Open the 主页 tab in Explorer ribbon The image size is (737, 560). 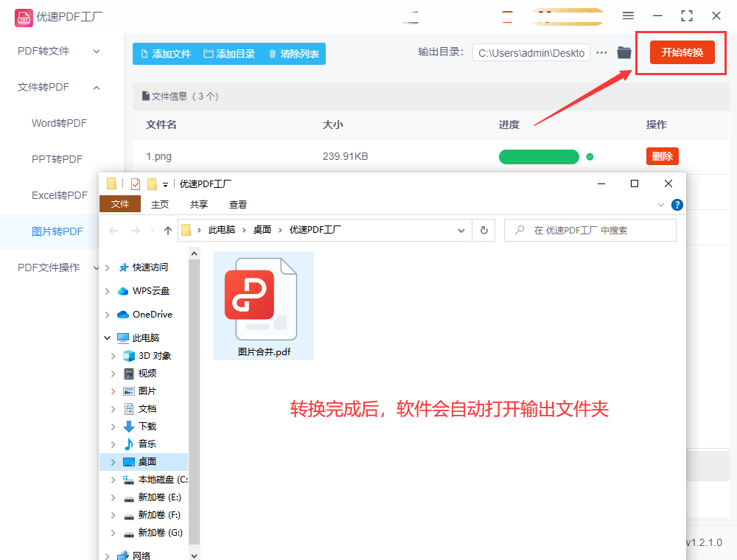[x=160, y=204]
